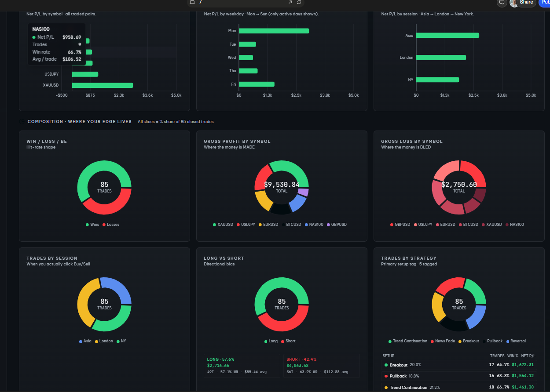Click the Share button
Screen dimensions: 550x392
click(x=526, y=2)
